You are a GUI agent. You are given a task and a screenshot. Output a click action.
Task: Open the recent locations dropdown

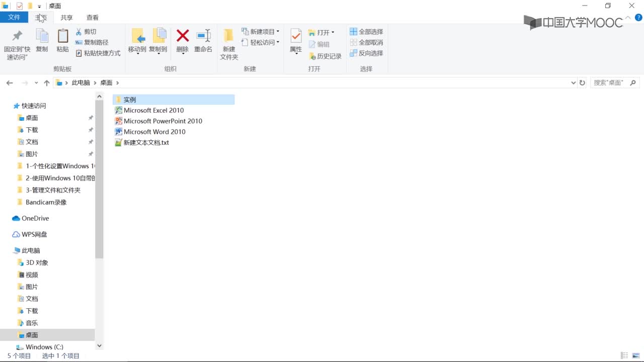point(36,82)
